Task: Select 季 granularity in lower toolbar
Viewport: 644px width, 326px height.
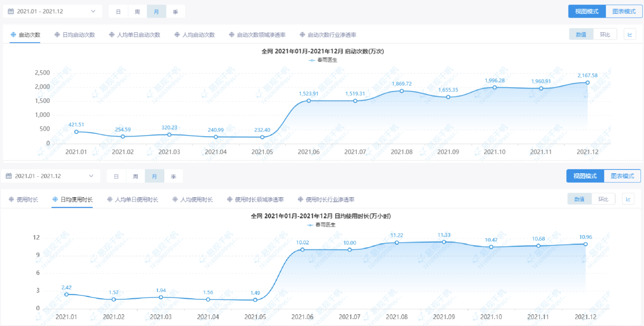Action: 173,176
